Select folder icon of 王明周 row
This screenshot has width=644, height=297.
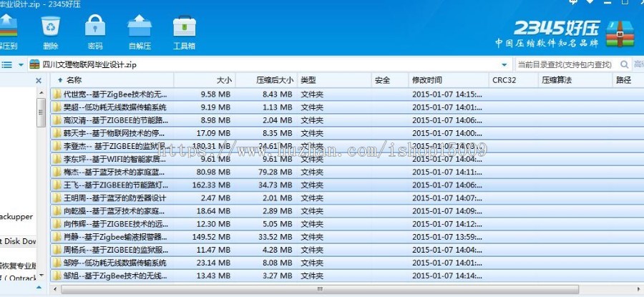click(x=57, y=198)
